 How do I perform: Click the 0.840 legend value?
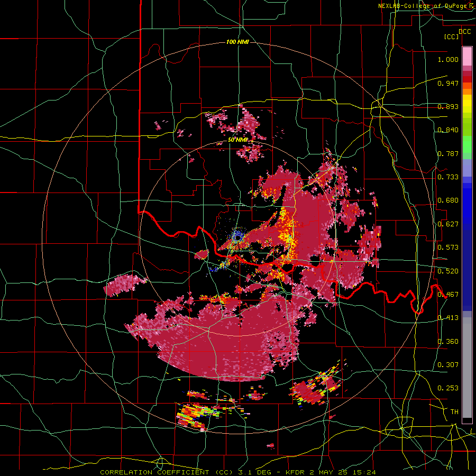coord(448,130)
